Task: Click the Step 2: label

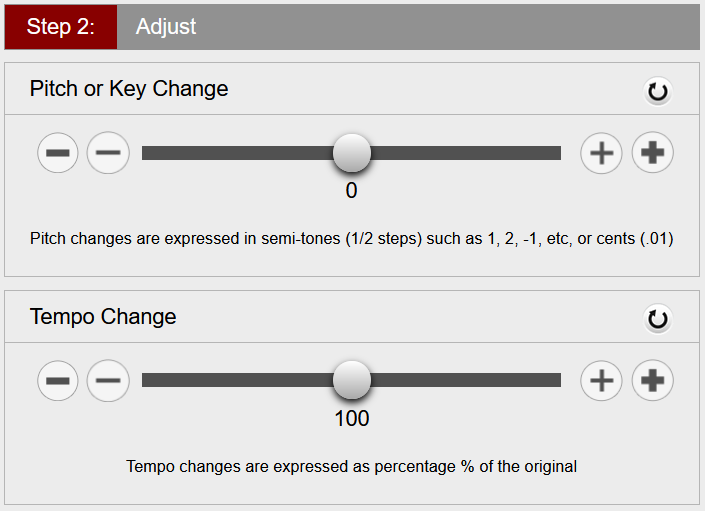Action: click(61, 27)
